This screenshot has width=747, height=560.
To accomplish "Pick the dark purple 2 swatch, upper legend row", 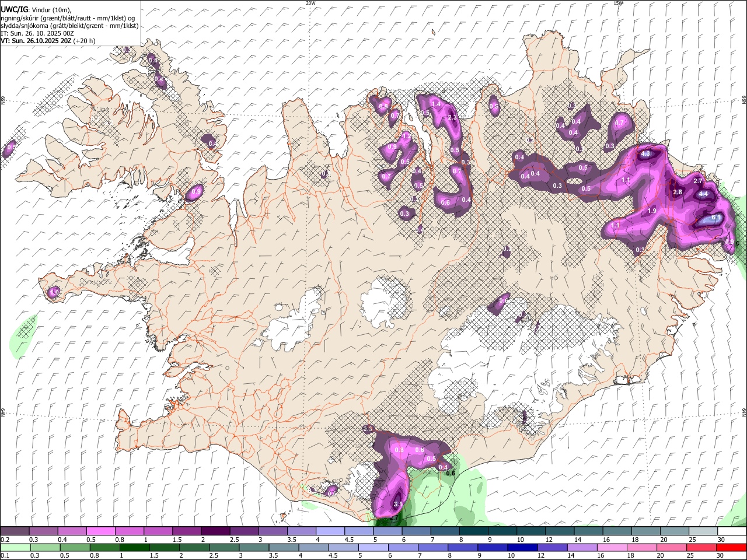I will (215, 531).
